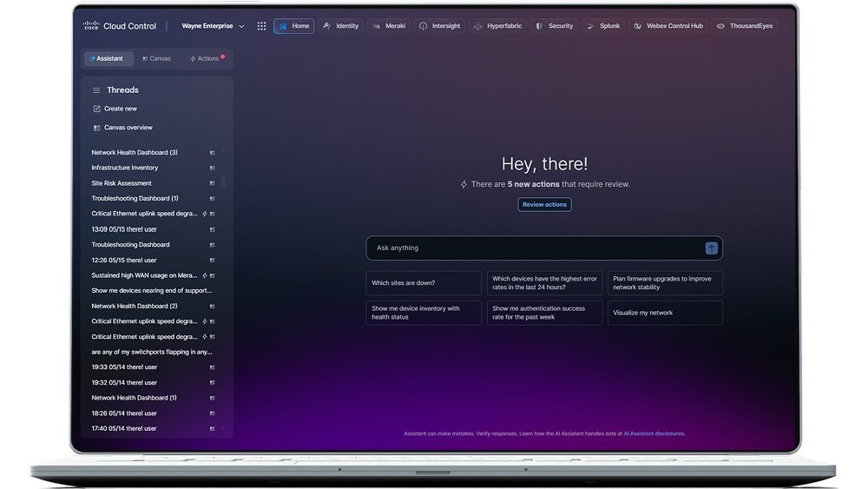Select Plan firmware upgrades suggestion
The height and width of the screenshot is (489, 868).
tap(665, 283)
